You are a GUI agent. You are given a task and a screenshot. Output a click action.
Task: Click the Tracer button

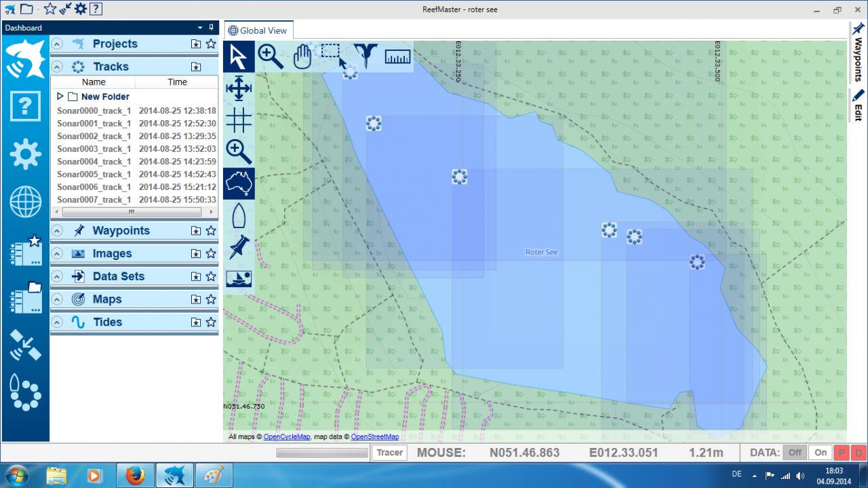[389, 453]
